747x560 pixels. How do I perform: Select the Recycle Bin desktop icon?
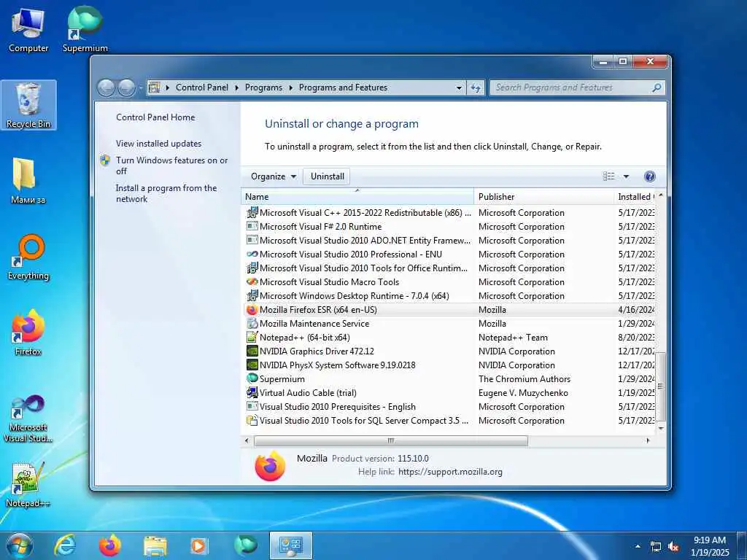28,105
